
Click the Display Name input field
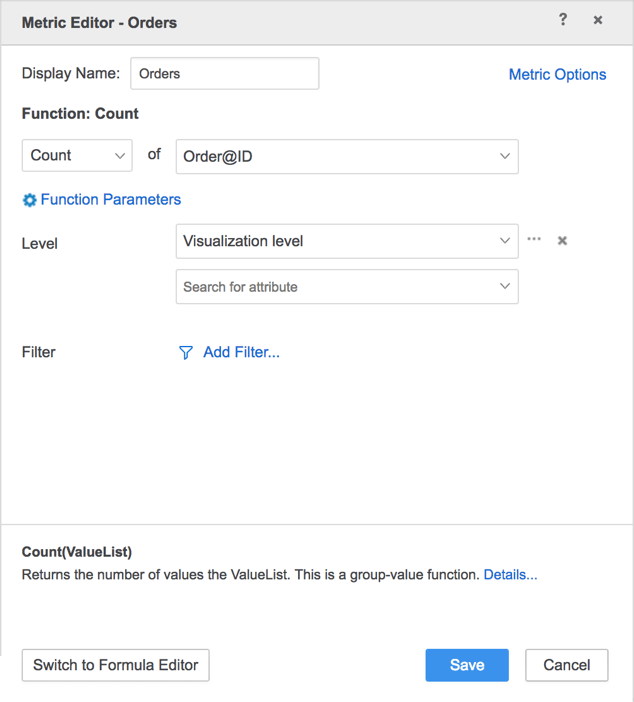(225, 73)
